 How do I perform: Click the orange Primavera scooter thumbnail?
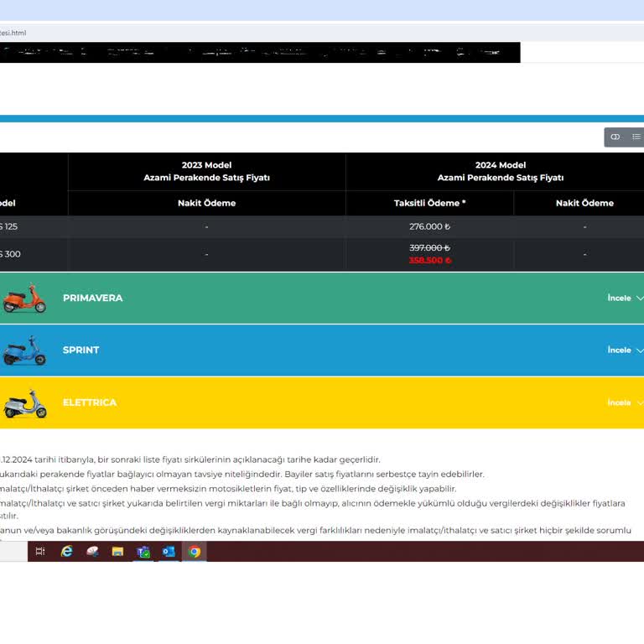[x=23, y=299]
